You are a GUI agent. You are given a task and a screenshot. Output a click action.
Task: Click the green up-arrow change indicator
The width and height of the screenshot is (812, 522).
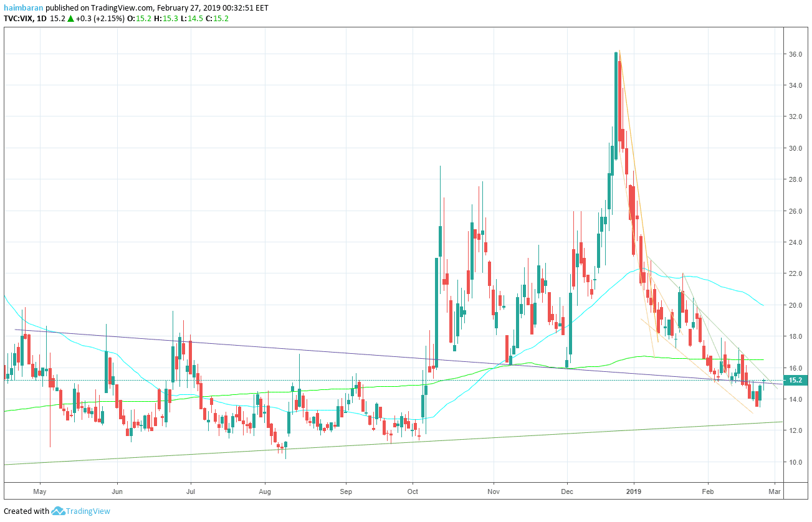pyautogui.click(x=70, y=18)
